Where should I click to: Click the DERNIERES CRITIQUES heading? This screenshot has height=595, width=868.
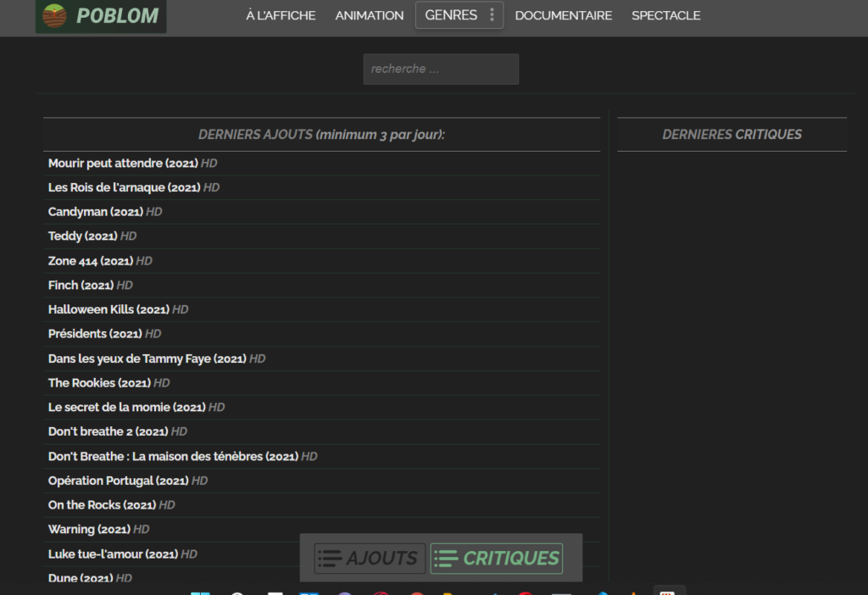(x=732, y=135)
